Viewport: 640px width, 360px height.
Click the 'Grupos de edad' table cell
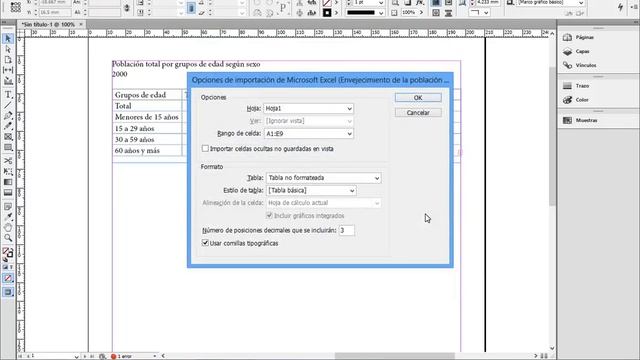tap(147, 95)
